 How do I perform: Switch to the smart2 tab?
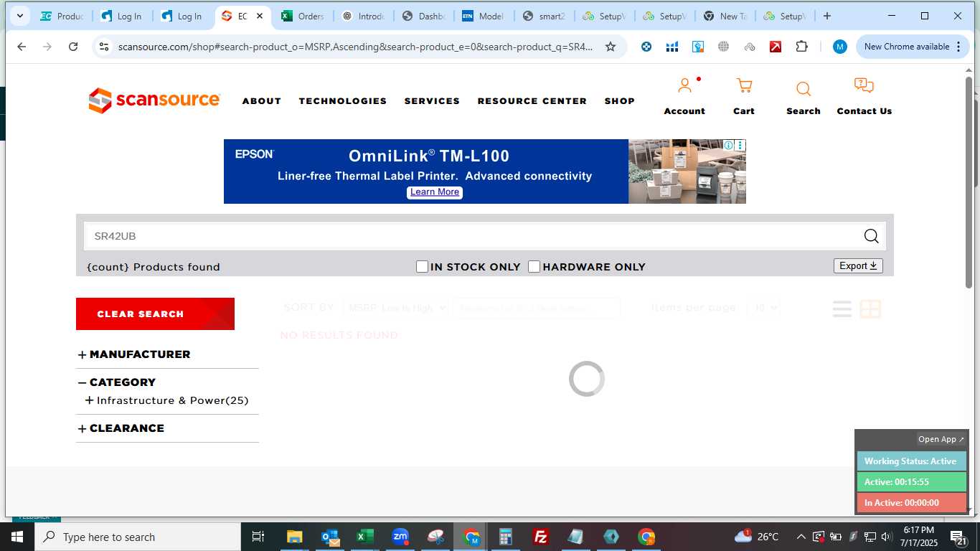coord(544,16)
